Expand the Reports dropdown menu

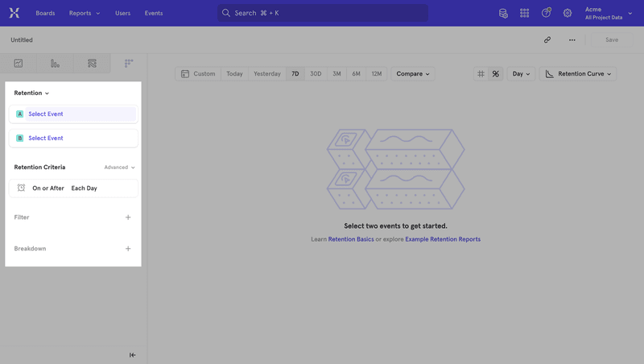[x=85, y=13]
